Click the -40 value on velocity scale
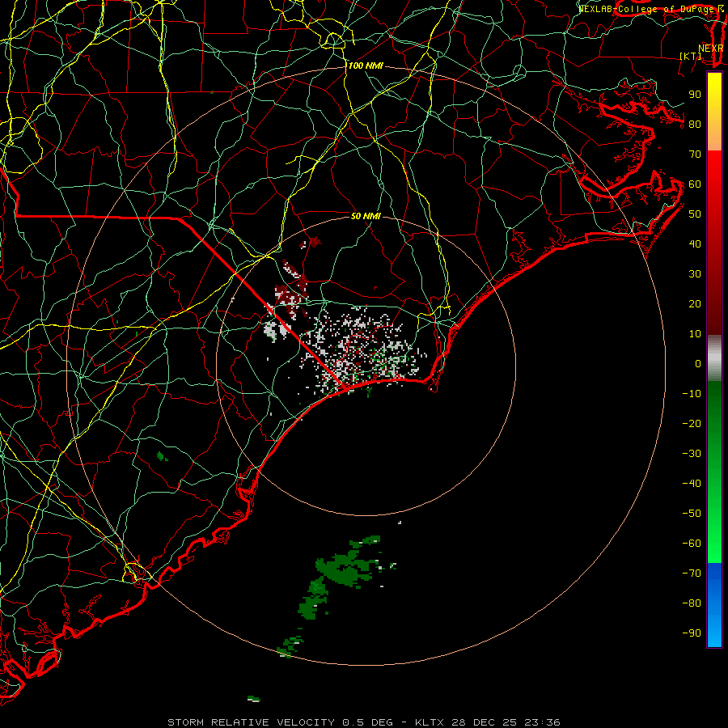The height and width of the screenshot is (728, 728). 692,484
